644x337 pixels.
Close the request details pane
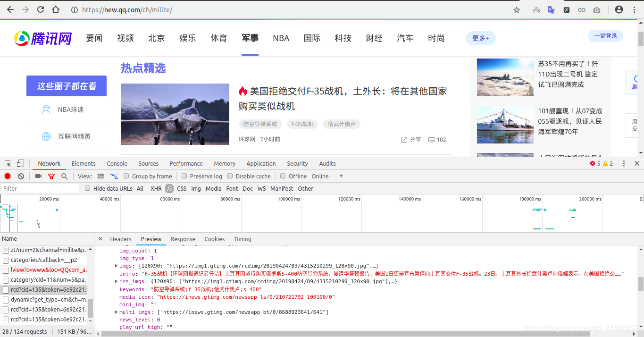coord(100,239)
